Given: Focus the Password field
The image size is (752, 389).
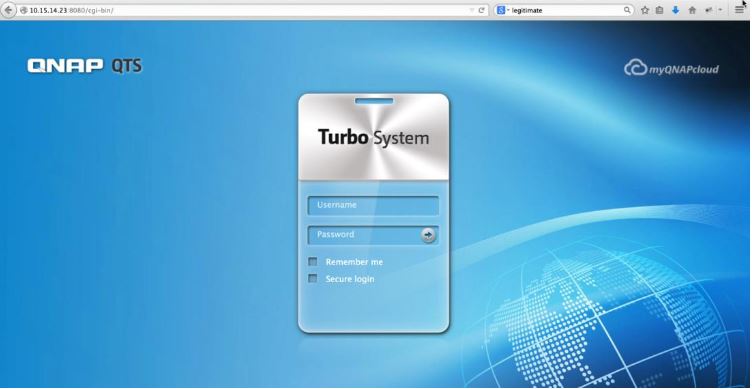Looking at the screenshot, I should (364, 235).
